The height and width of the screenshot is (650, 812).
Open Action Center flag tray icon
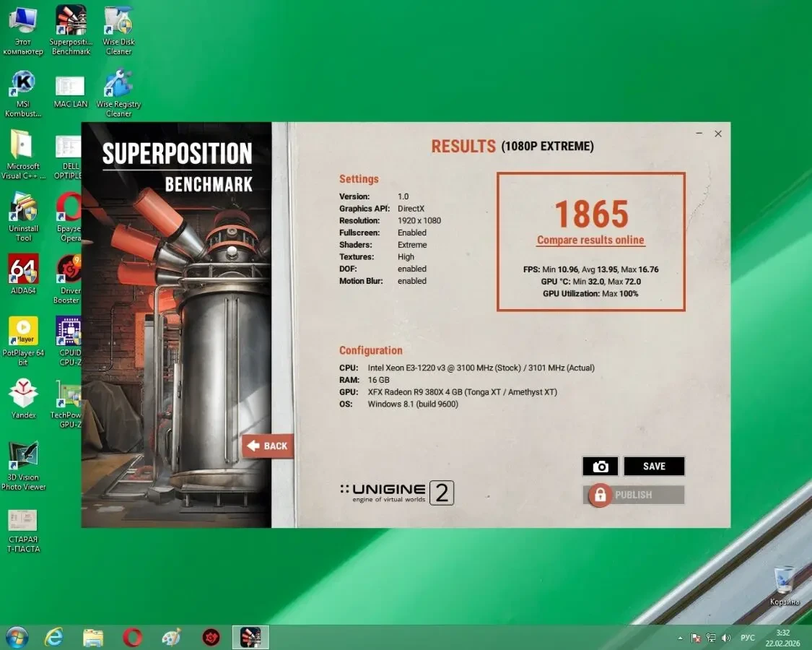coord(696,638)
